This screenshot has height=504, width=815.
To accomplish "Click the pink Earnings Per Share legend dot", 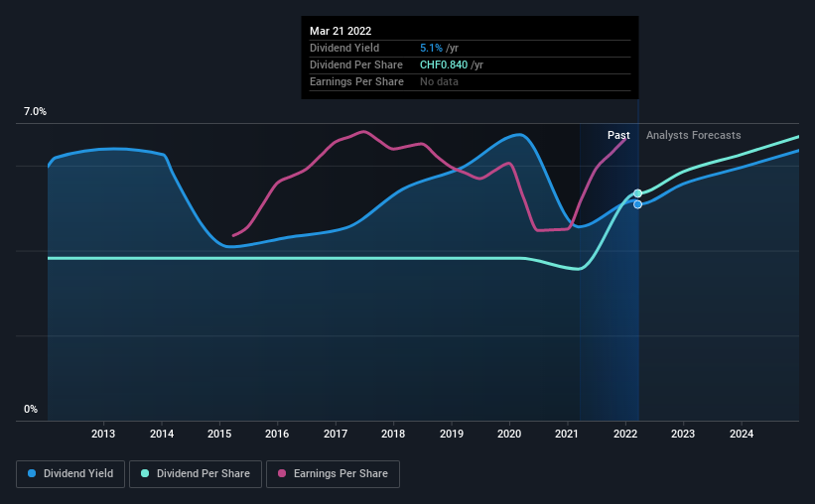I will (282, 473).
